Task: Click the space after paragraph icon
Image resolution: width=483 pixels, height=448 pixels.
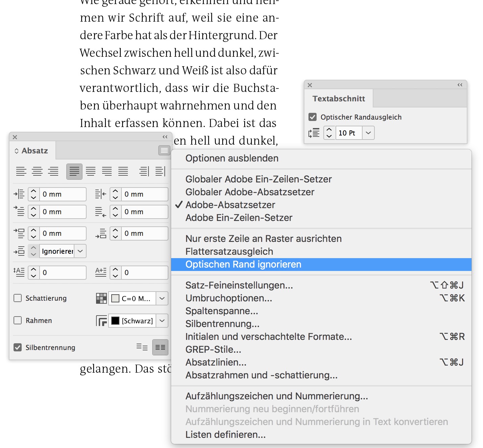Action: 101,233
